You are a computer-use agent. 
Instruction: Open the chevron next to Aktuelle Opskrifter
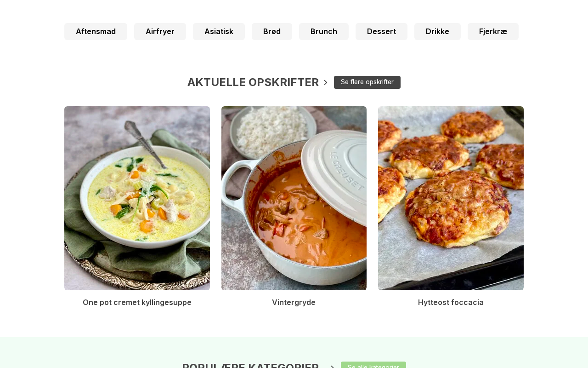(326, 82)
